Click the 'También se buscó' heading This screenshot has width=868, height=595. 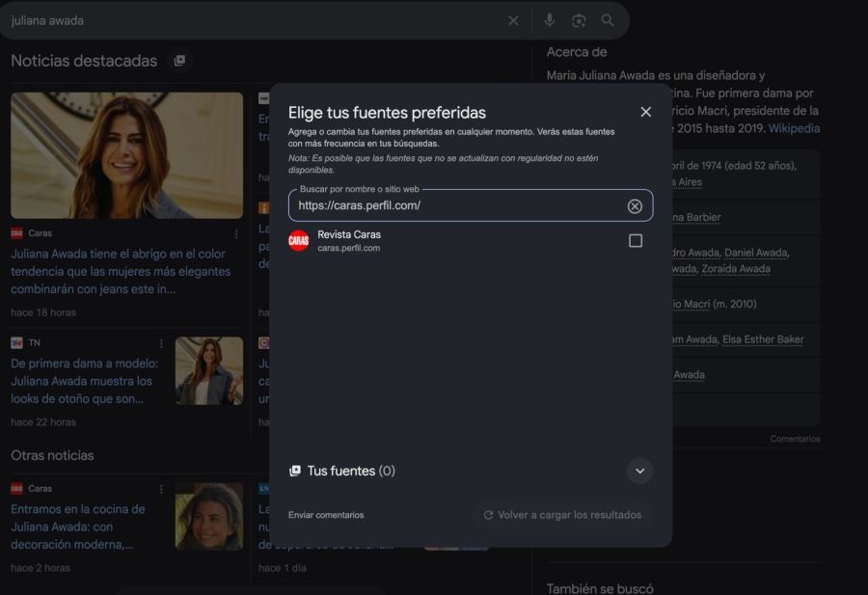click(x=600, y=588)
